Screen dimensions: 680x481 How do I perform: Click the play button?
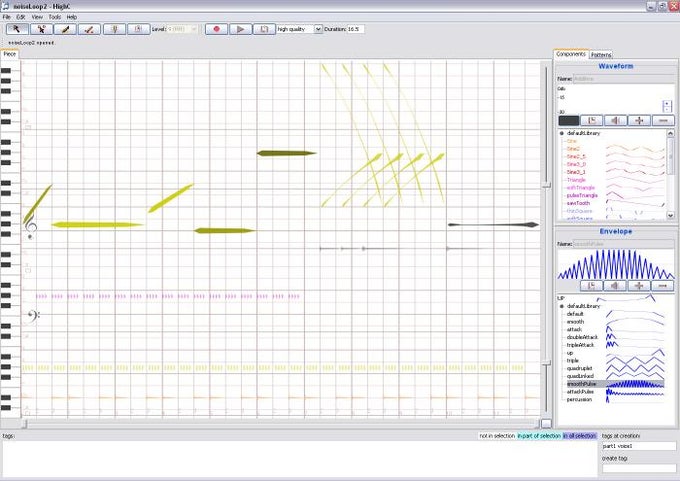(240, 29)
